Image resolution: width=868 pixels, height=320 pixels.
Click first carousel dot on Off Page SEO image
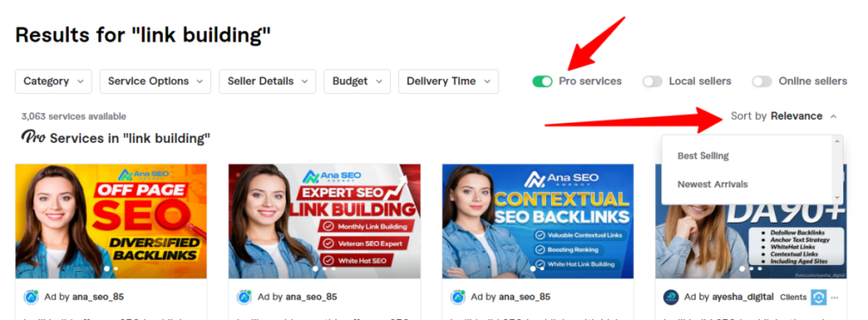106,268
